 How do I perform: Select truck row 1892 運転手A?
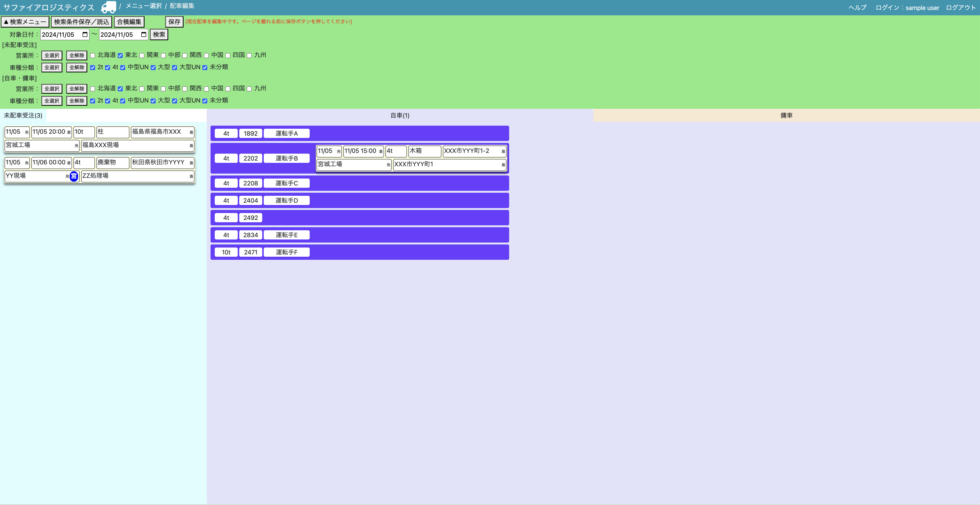click(x=359, y=133)
